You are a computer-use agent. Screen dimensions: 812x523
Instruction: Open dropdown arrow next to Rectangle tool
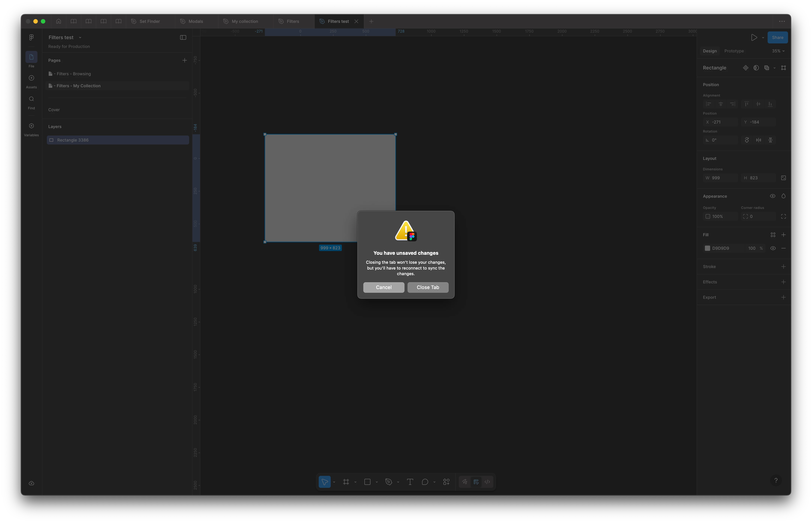coord(376,482)
